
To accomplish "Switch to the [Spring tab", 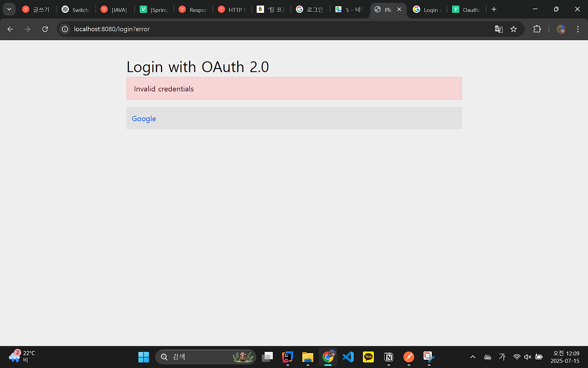I will (154, 10).
